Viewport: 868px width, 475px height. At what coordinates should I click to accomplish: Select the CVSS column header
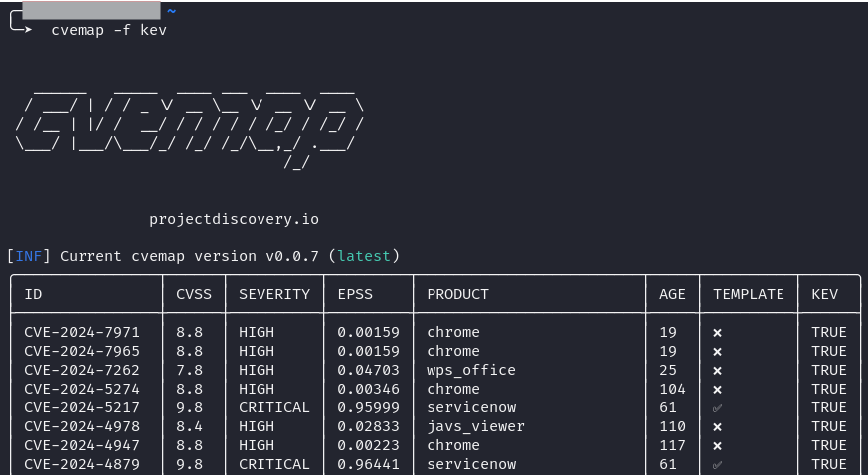[193, 294]
